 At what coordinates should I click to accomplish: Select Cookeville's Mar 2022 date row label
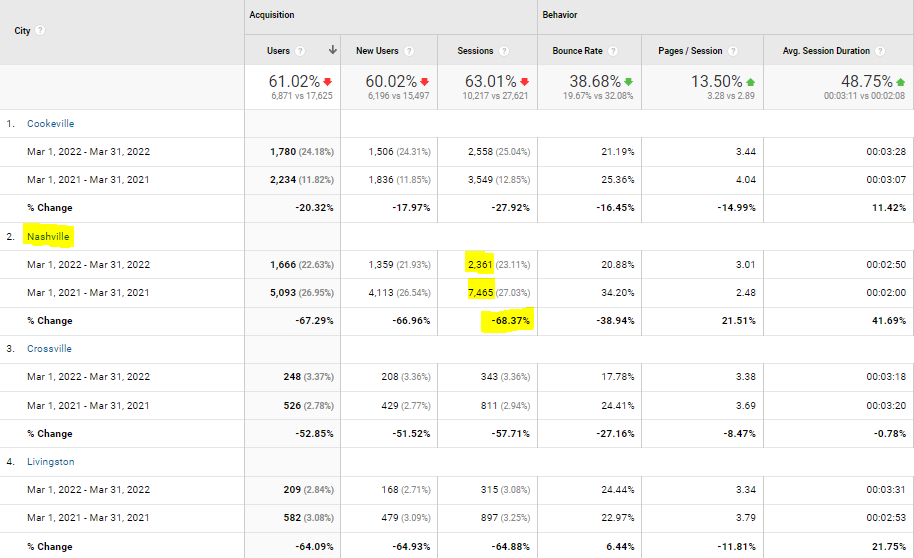(88, 152)
